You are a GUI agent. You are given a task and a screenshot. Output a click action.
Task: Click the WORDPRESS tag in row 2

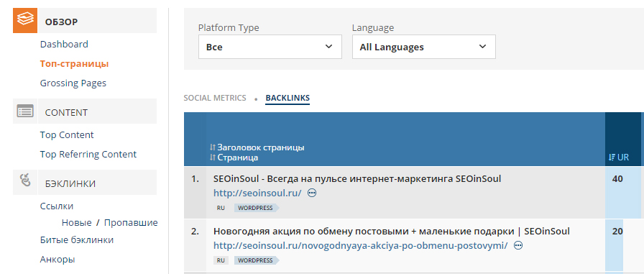[256, 260]
